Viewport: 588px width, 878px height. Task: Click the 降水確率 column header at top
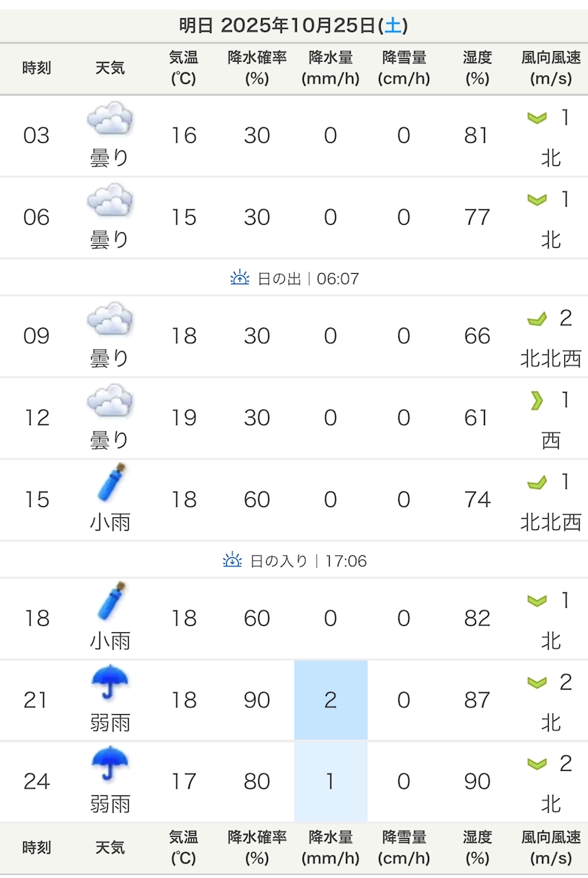point(257,68)
